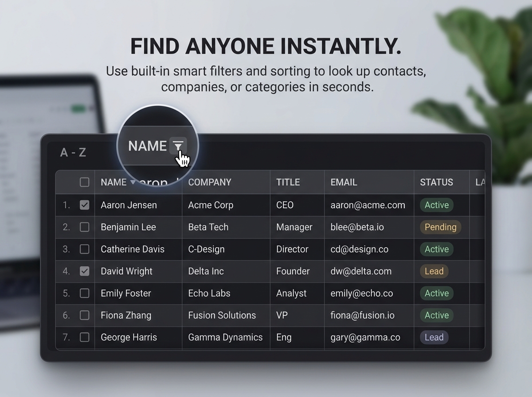Tick the George Harris row checkbox
Screen dimensions: 532x397
tap(84, 337)
